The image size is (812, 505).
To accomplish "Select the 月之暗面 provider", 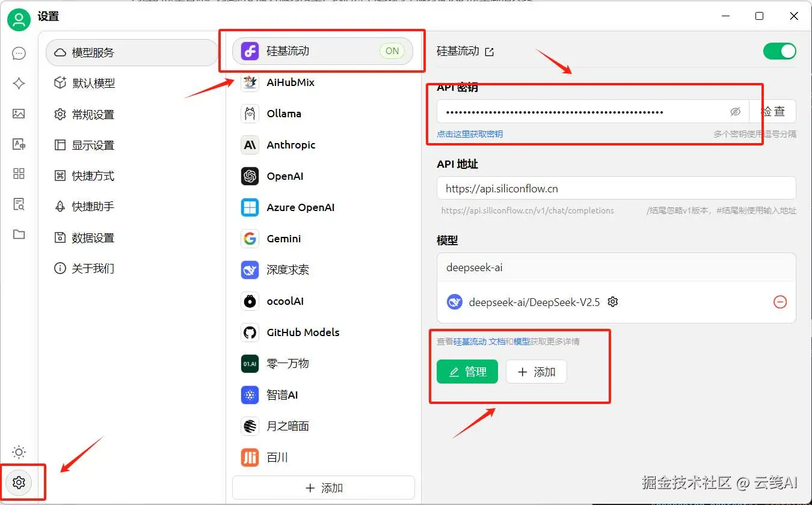I will coord(324,426).
